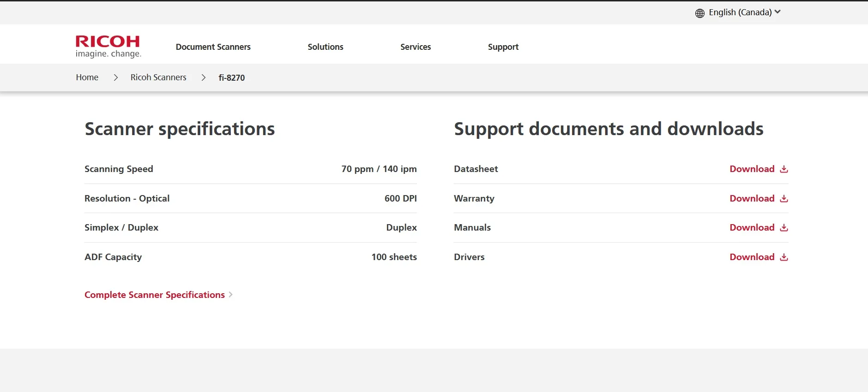Open the Solutions menu
The height and width of the screenshot is (392, 868).
(x=325, y=47)
